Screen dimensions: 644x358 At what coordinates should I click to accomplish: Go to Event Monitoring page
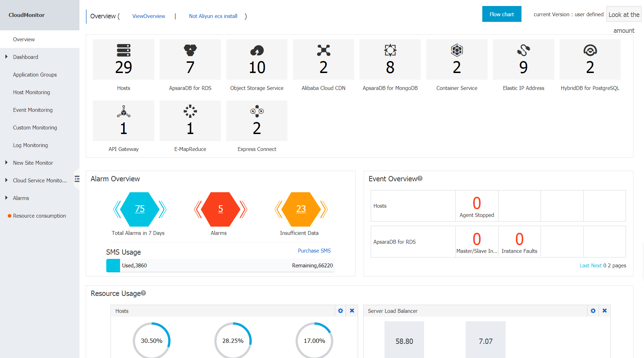click(33, 110)
